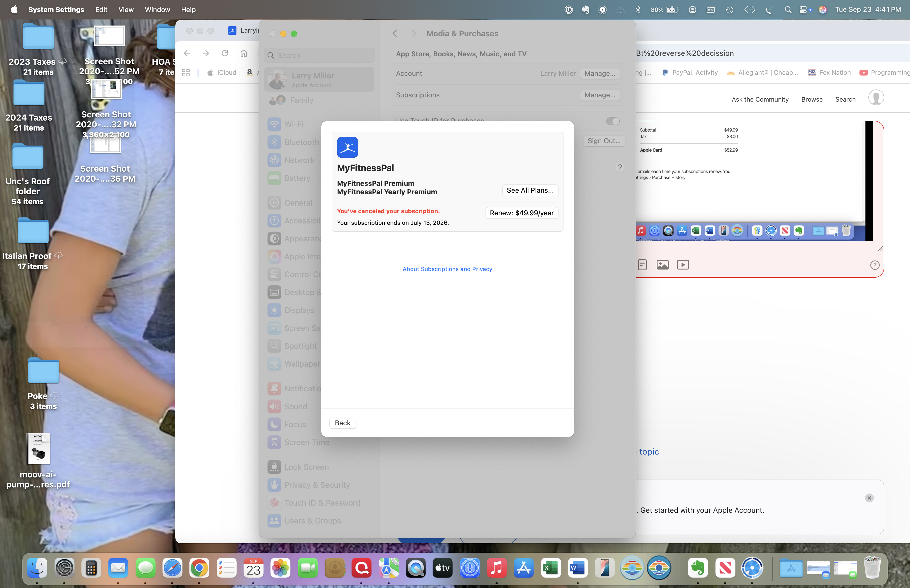Open the Window menu
Screen dimensions: 910x588
157,9
